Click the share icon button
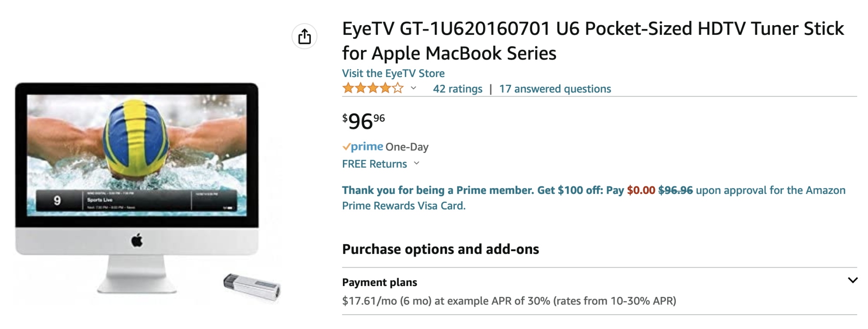Screen dimensions: 868x329 coord(304,37)
